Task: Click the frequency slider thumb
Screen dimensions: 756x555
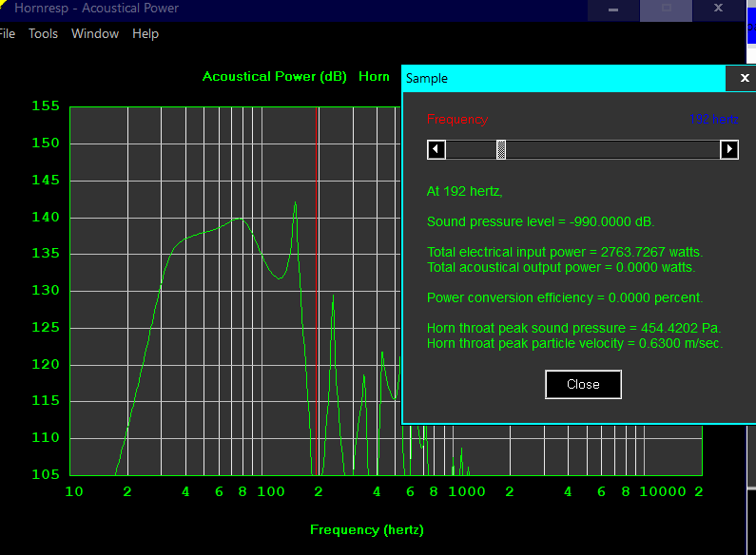Action: [x=501, y=149]
